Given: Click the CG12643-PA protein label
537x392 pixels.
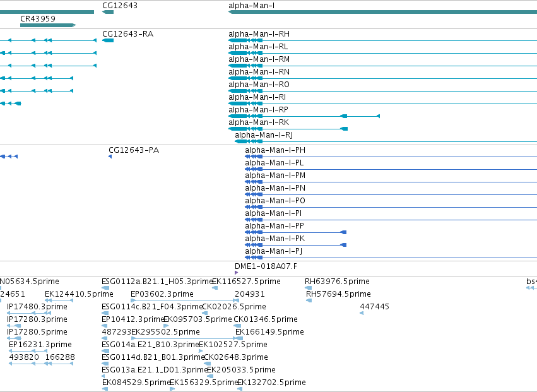Looking at the screenshot, I should 134,150.
